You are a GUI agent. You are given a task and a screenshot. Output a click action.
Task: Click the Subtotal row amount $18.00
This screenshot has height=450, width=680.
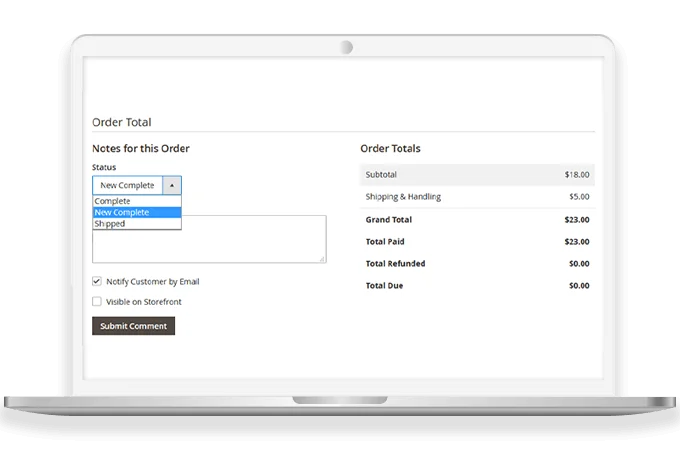tap(577, 175)
